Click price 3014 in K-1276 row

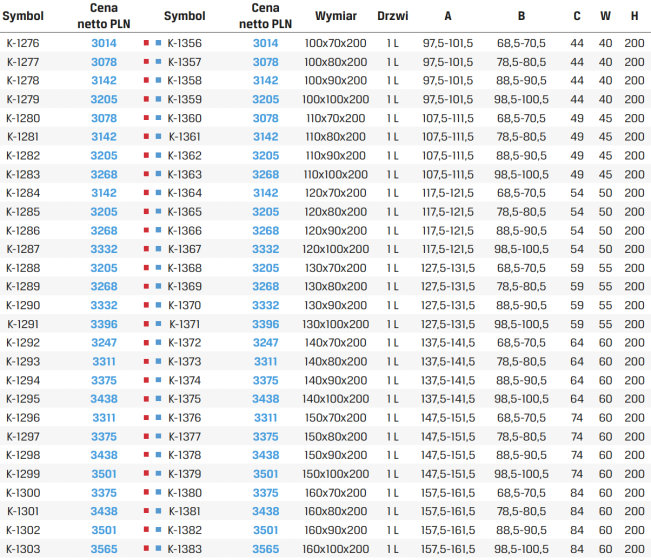104,43
